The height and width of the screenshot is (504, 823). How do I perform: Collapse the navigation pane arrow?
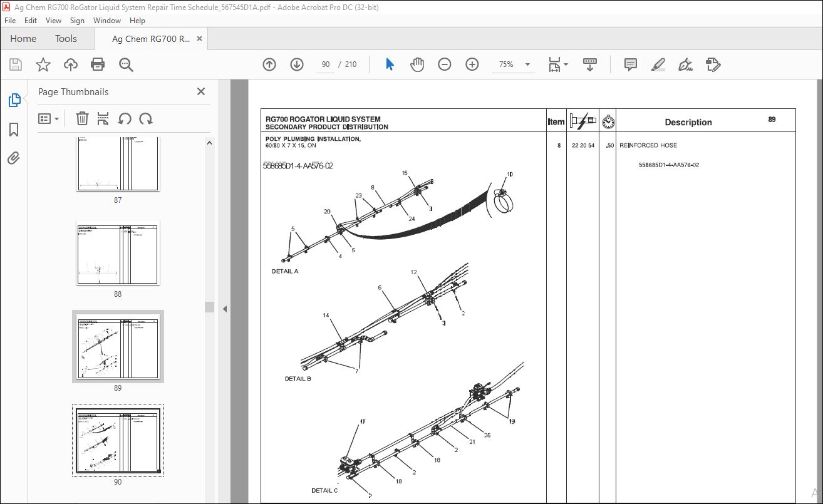224,309
